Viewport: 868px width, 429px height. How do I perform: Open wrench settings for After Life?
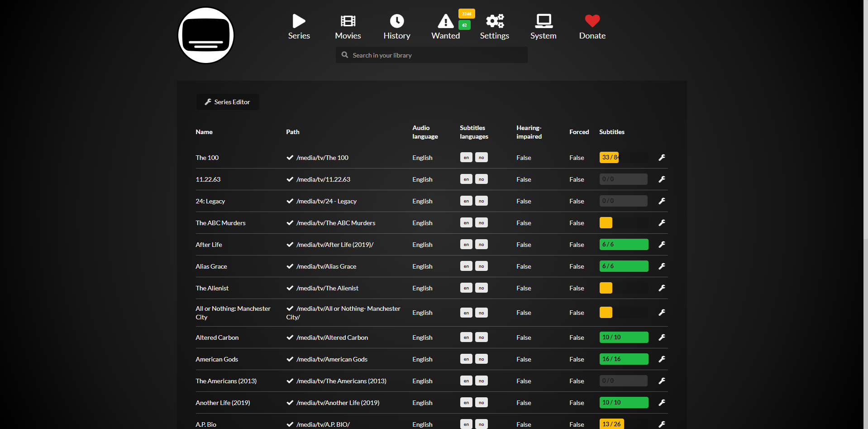662,245
